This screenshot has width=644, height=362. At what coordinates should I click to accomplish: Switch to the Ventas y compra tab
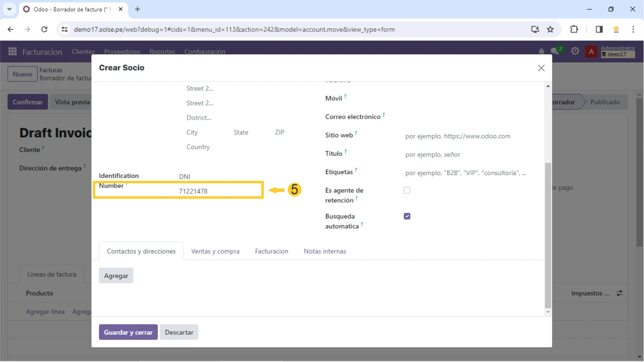click(x=215, y=251)
